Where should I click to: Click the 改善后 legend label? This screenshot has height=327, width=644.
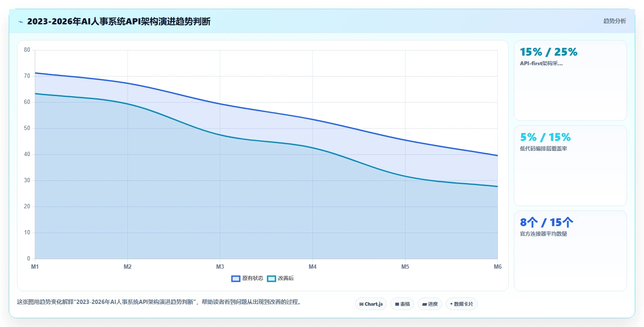[x=286, y=278]
